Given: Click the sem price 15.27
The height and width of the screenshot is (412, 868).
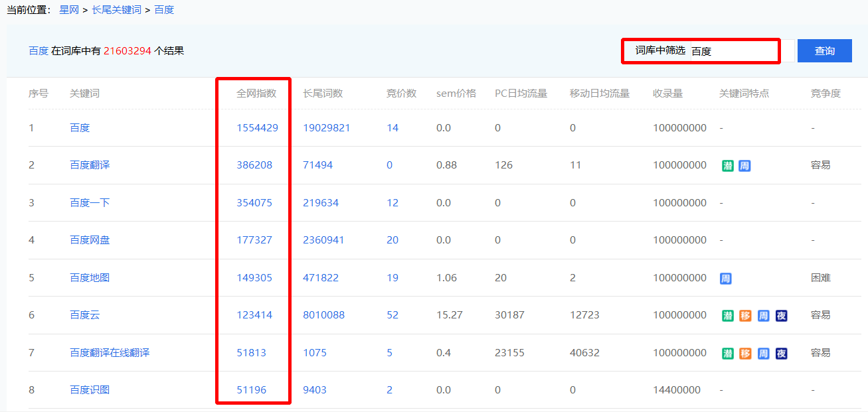Looking at the screenshot, I should pyautogui.click(x=450, y=315).
